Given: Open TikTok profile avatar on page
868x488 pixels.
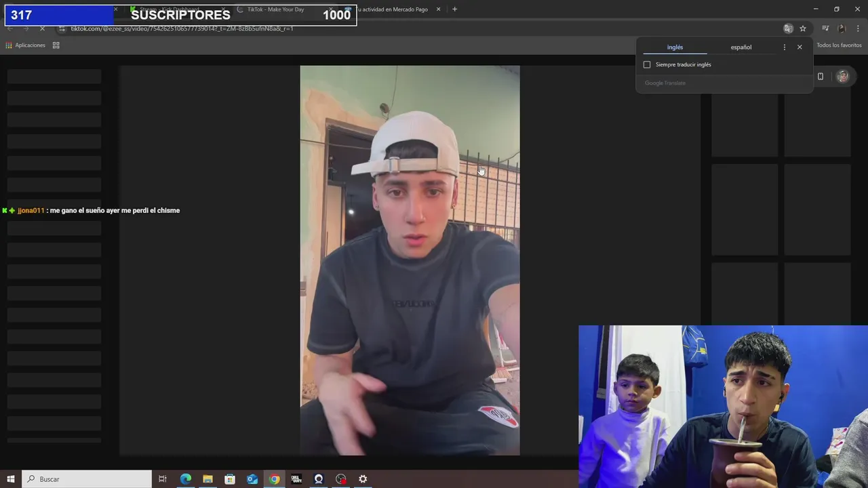Looking at the screenshot, I should [x=843, y=77].
